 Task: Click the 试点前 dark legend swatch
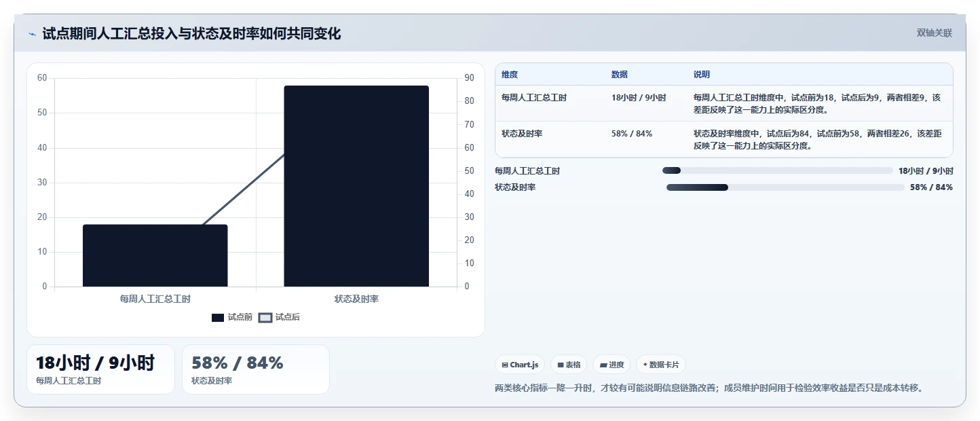tap(218, 318)
